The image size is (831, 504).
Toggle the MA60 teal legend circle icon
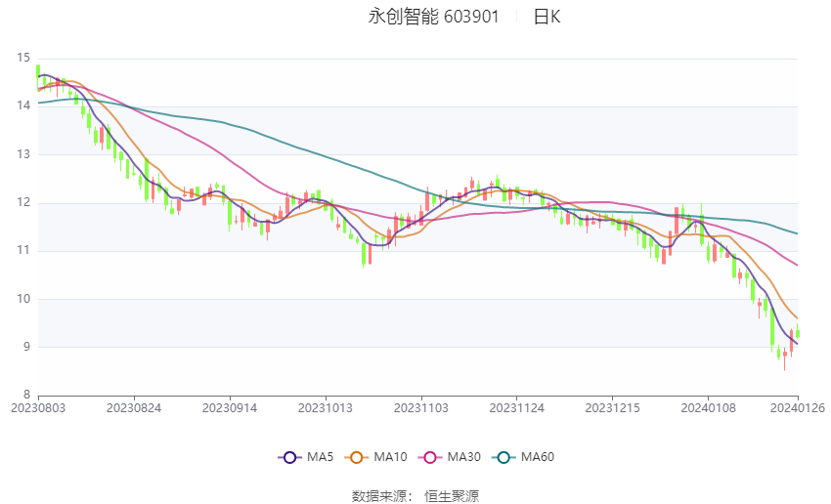(503, 457)
